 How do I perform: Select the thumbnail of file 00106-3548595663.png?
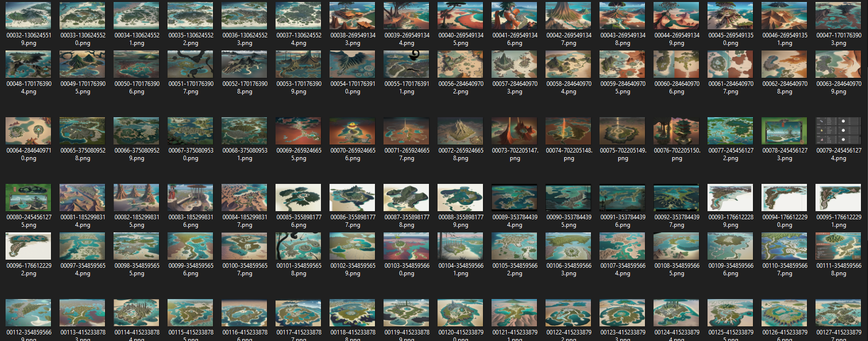568,246
